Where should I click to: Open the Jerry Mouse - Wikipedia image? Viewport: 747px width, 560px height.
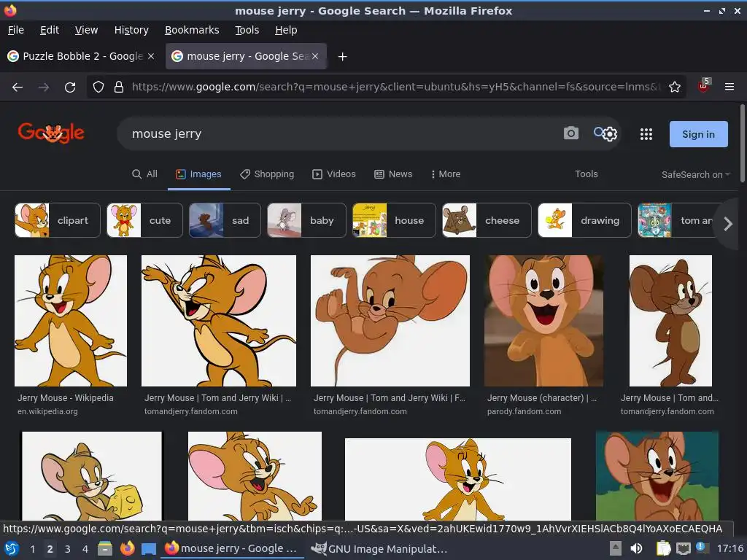71,321
